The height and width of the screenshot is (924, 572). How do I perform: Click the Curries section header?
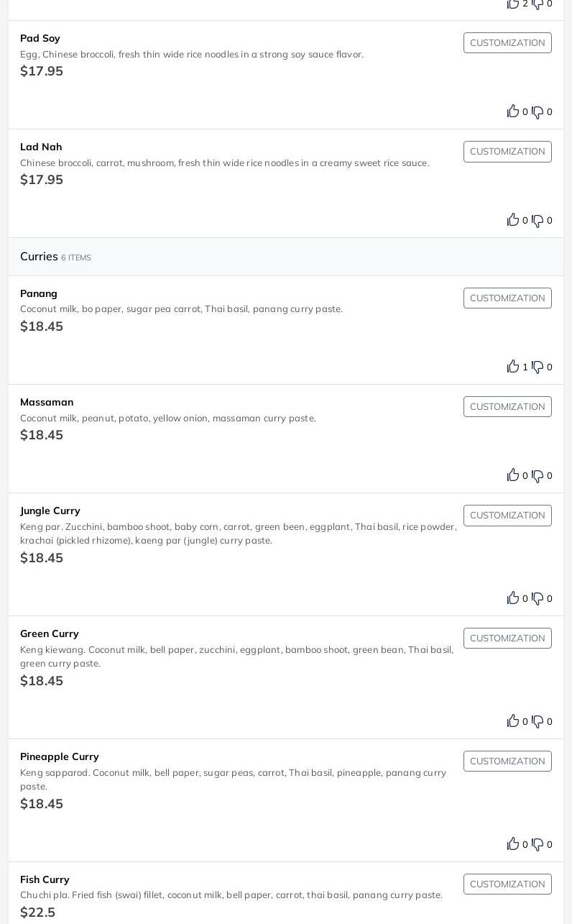[x=40, y=257]
